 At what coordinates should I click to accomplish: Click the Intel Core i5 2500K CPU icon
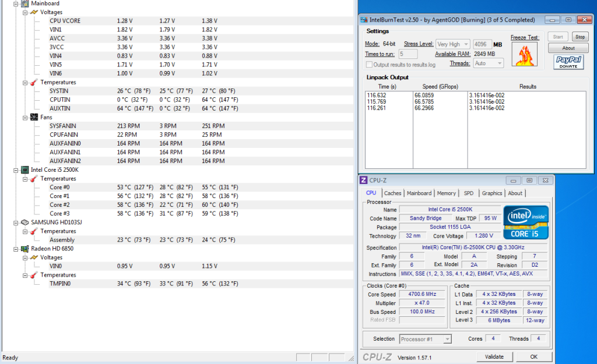24,169
